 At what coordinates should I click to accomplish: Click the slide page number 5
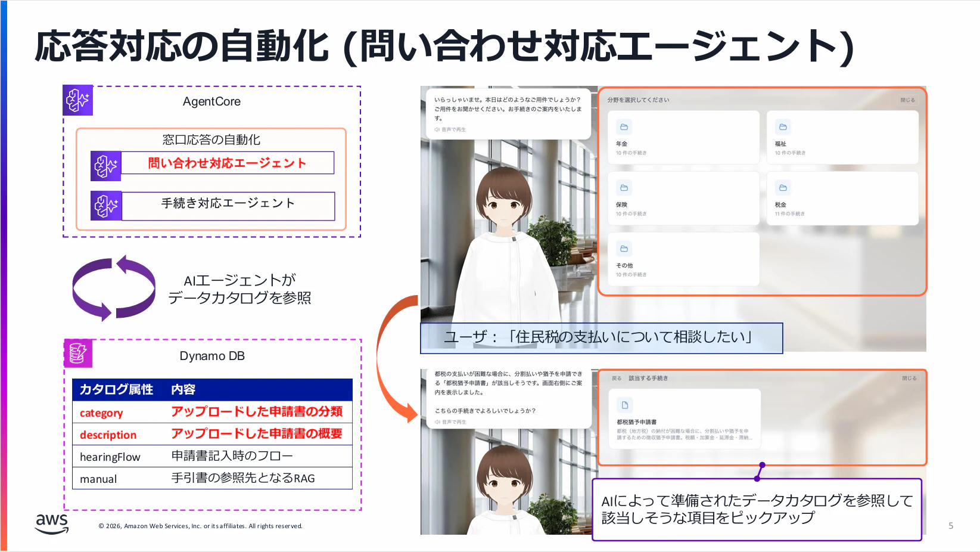coord(951,526)
